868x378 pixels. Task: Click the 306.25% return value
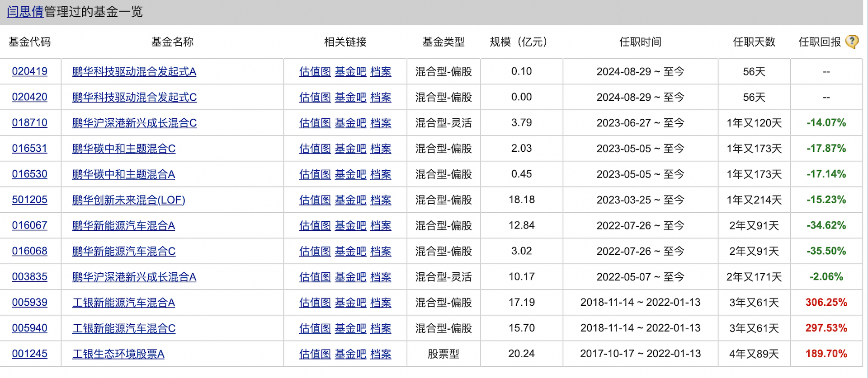pyautogui.click(x=826, y=303)
